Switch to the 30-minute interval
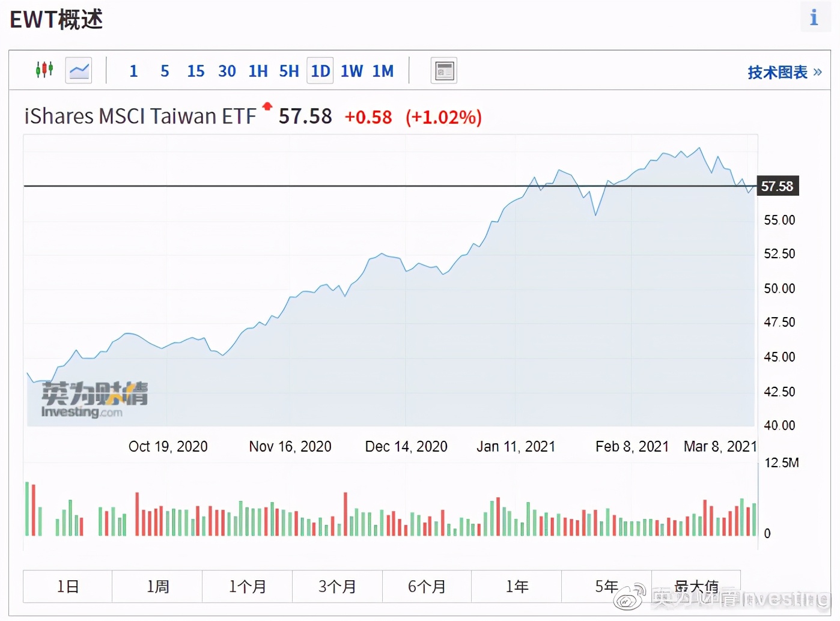The height and width of the screenshot is (621, 840). coord(227,71)
